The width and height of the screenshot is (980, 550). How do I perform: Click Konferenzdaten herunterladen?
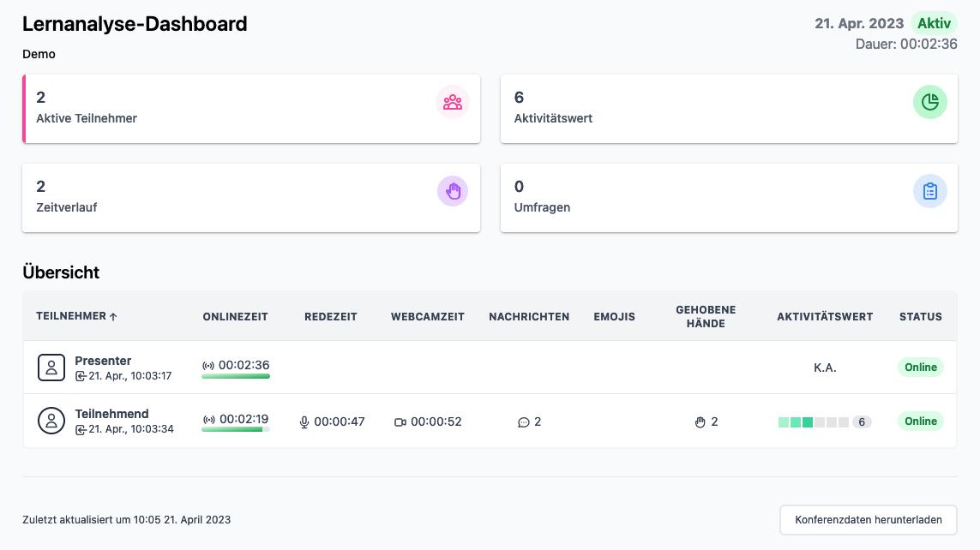click(868, 519)
